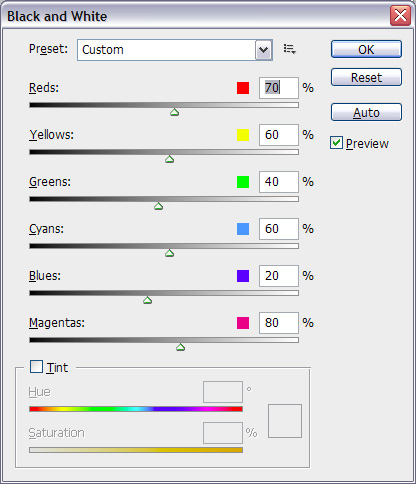416x484 pixels.
Task: Close the Black and White dialog
Action: pos(400,15)
